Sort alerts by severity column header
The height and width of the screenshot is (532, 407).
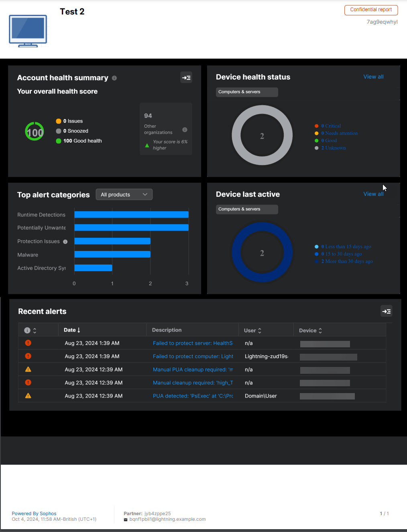(x=31, y=330)
